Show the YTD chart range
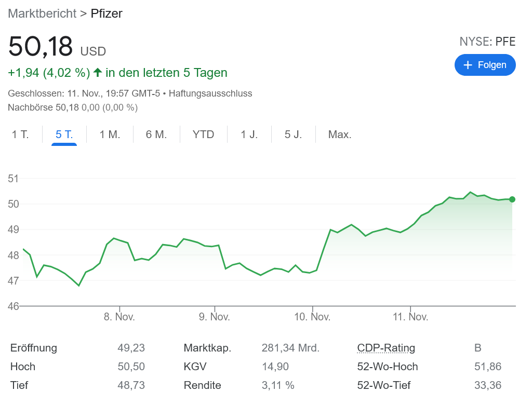Screen dimensions: 532x405 203,135
